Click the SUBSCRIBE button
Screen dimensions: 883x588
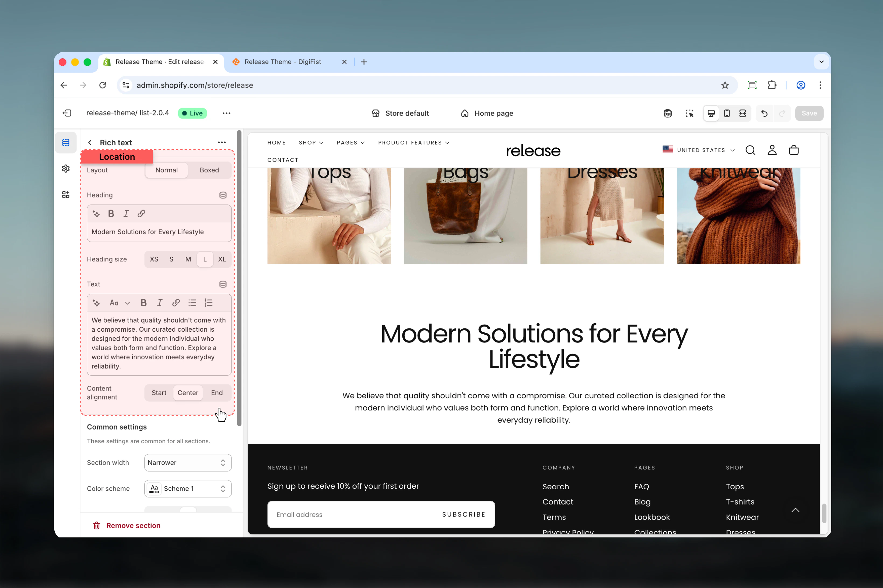tap(464, 515)
